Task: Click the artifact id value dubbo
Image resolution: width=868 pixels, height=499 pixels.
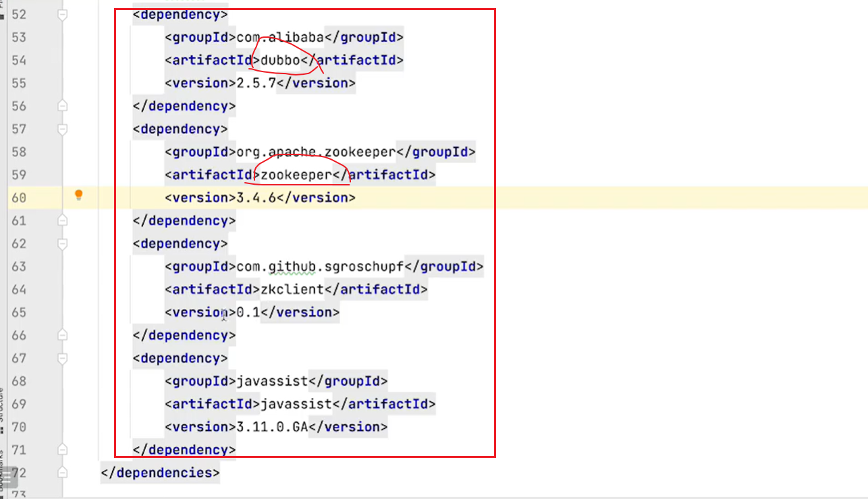Action: (280, 60)
